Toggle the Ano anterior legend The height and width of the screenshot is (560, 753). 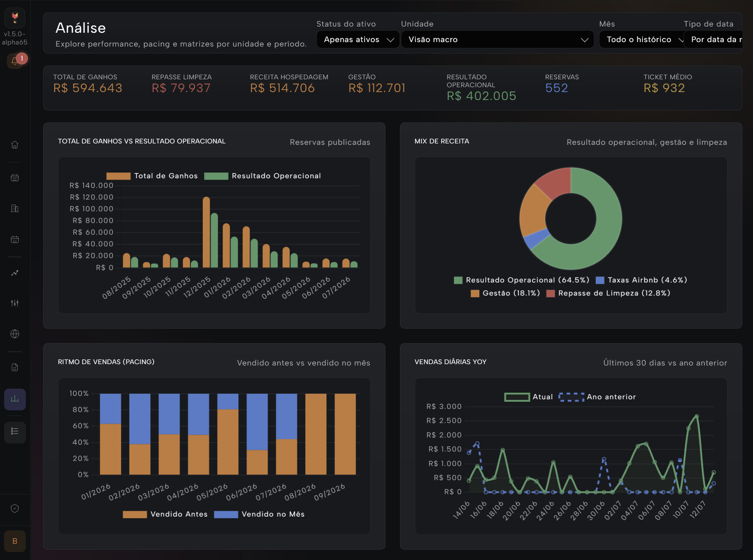coord(597,397)
